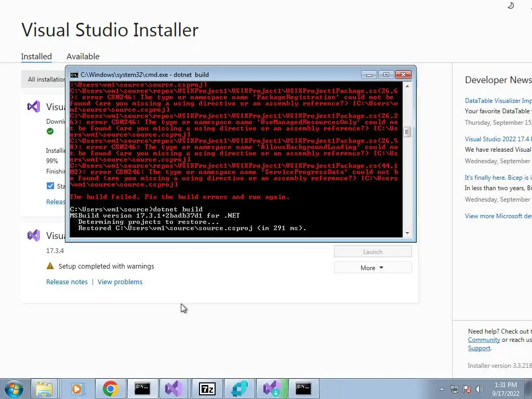
Task: Click the setup warning triangle icon
Action: (50, 266)
